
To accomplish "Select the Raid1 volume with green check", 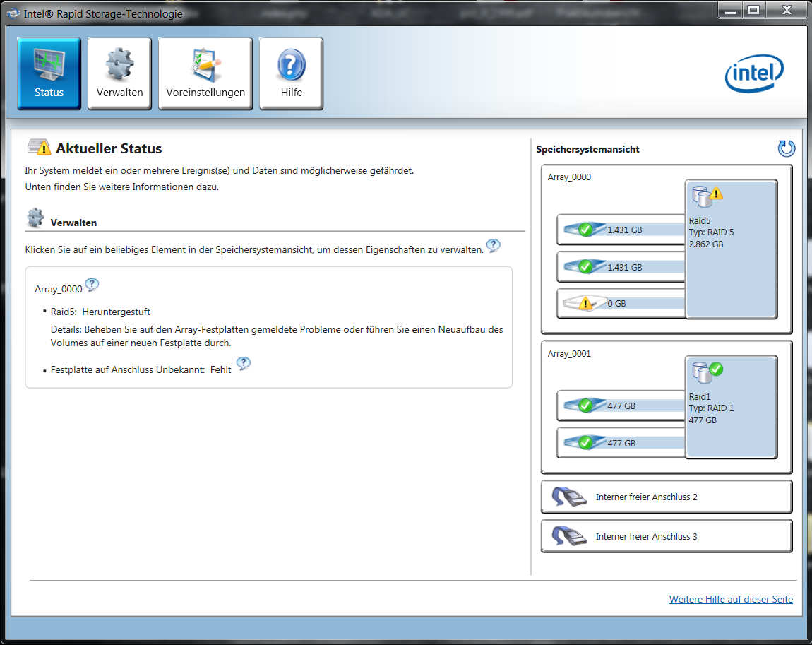I will point(732,407).
